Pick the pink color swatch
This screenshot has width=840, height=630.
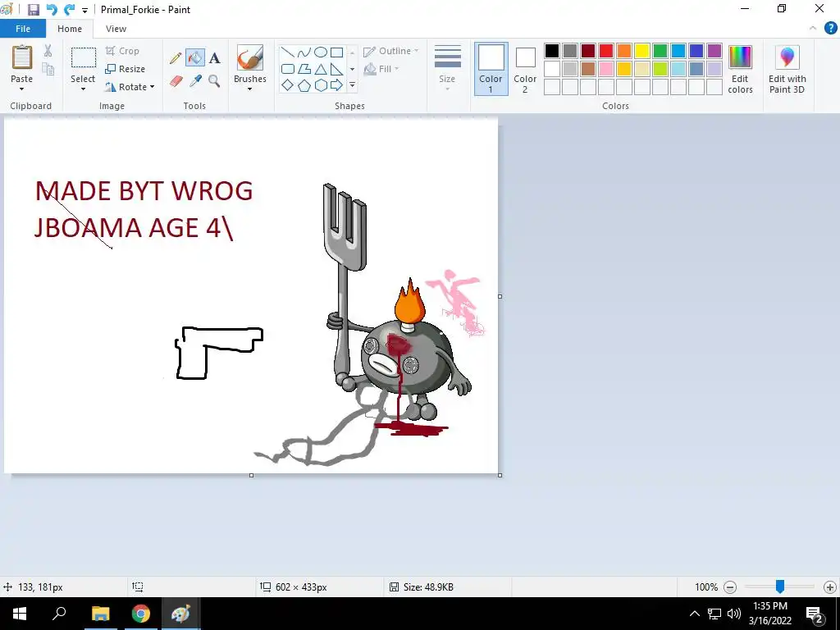click(x=606, y=69)
